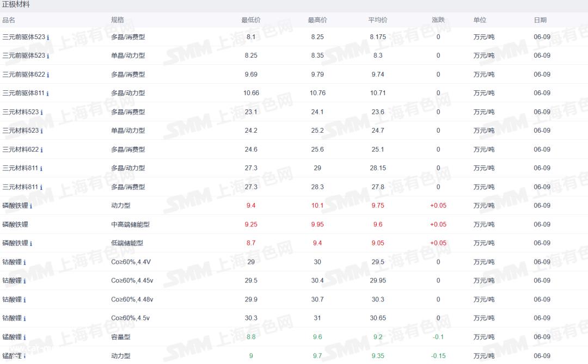Click the 单位 column header
The width and height of the screenshot is (588, 364).
(480, 20)
